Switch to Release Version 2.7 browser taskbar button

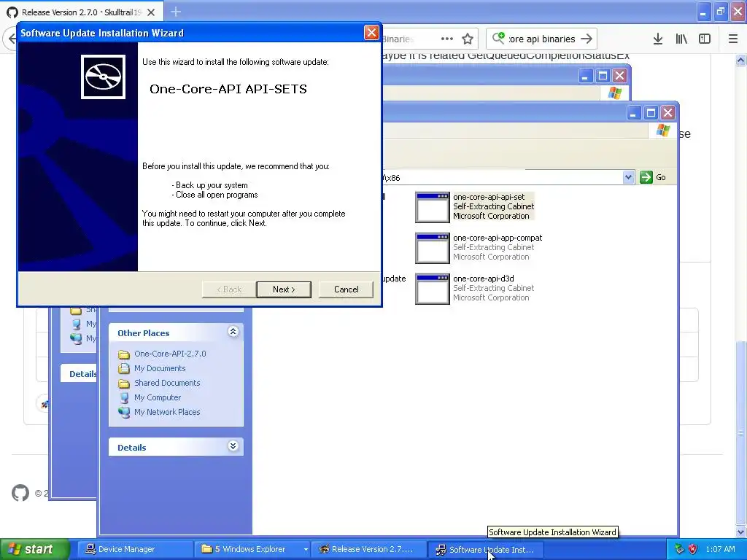(368, 549)
